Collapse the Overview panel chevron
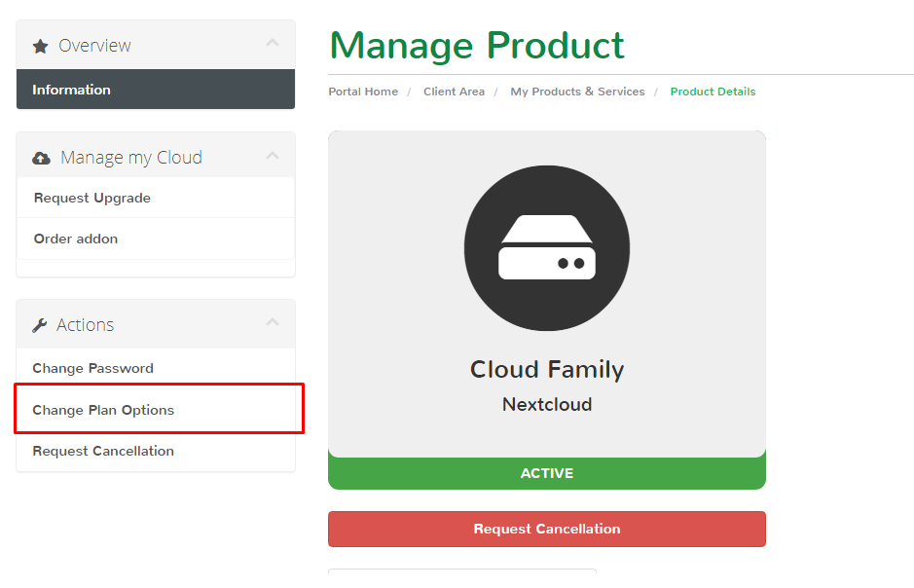The image size is (914, 588). [x=273, y=43]
